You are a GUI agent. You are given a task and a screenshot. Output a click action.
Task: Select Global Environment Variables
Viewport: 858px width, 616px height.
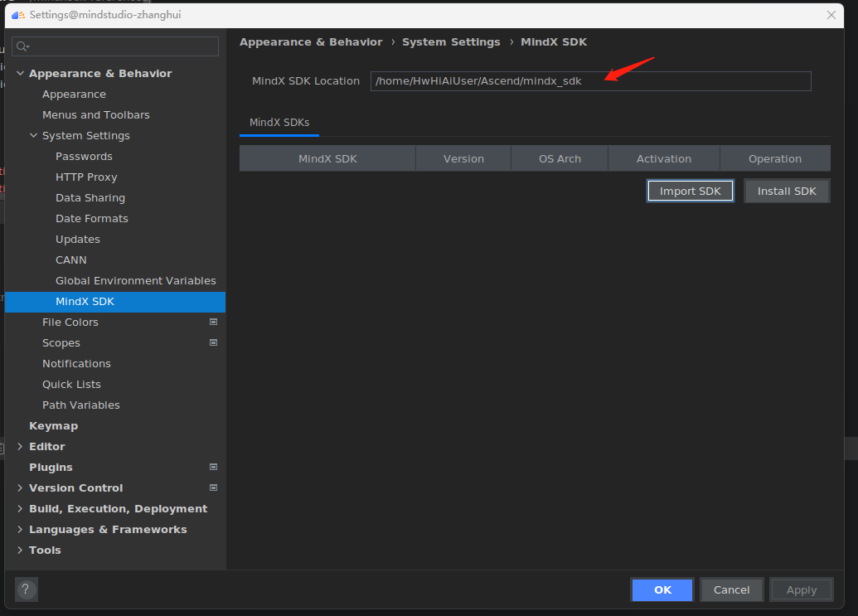136,281
